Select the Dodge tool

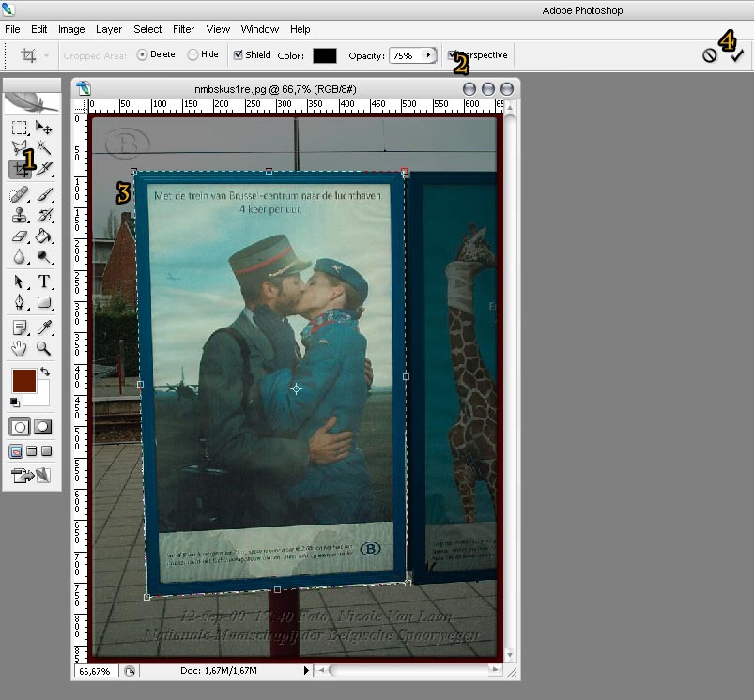coord(44,257)
